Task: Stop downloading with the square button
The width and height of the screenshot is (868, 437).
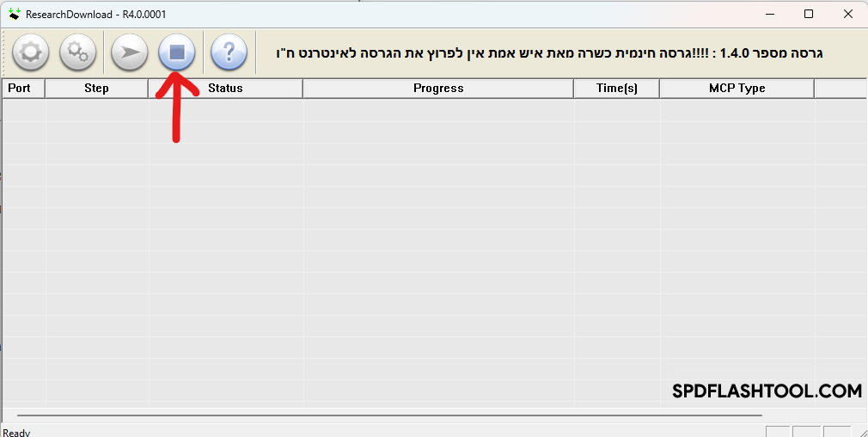Action: [177, 53]
